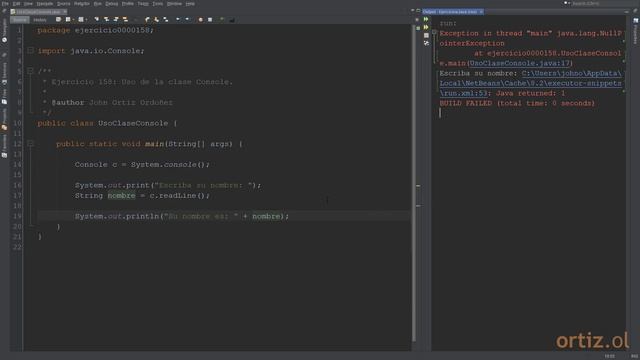Click the Shift Line Left icon
Screen dimensions: 640x360
point(178,20)
